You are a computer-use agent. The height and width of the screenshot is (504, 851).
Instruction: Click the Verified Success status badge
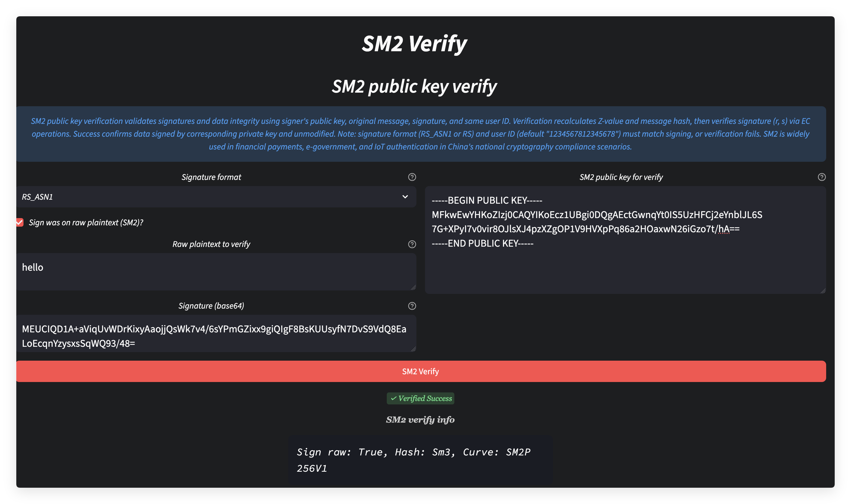[x=421, y=398]
